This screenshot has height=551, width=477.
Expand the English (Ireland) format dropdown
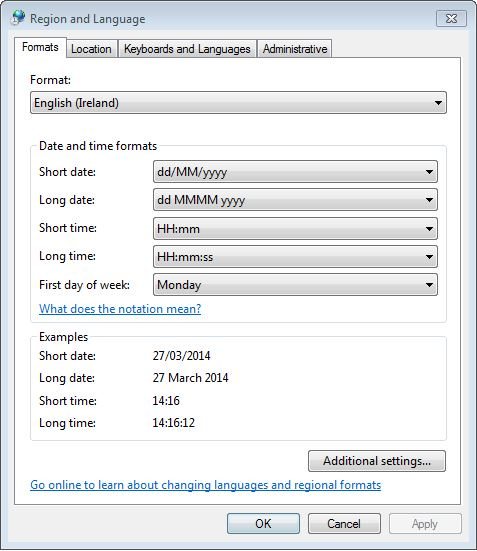238,103
